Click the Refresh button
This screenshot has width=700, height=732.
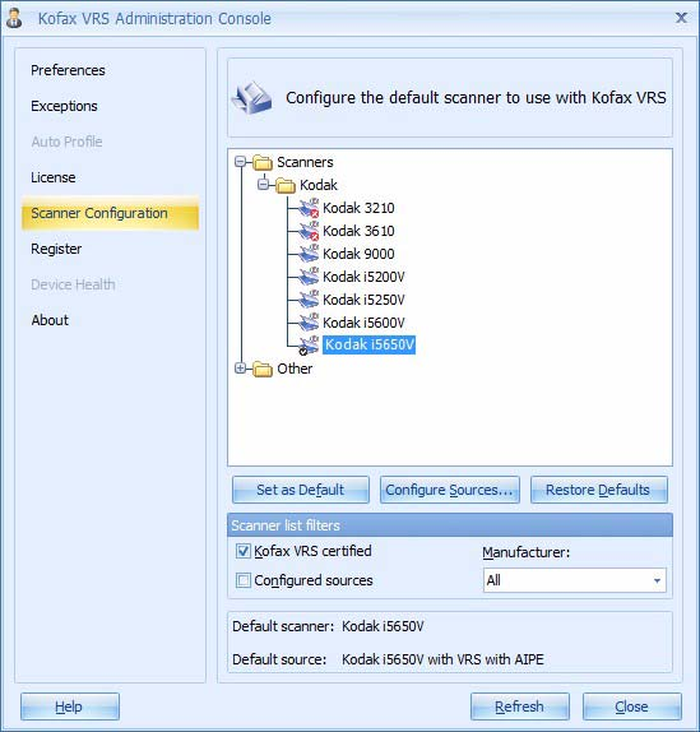click(x=520, y=707)
